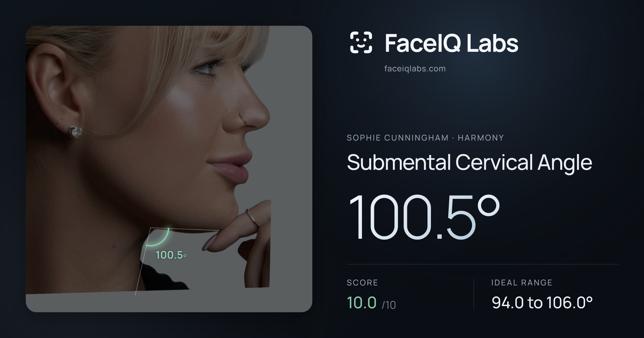Click the 'SOPHIE CUNNINGHAM · HARMONY' subtitle
Viewport: 644px width, 338px height.
point(425,138)
